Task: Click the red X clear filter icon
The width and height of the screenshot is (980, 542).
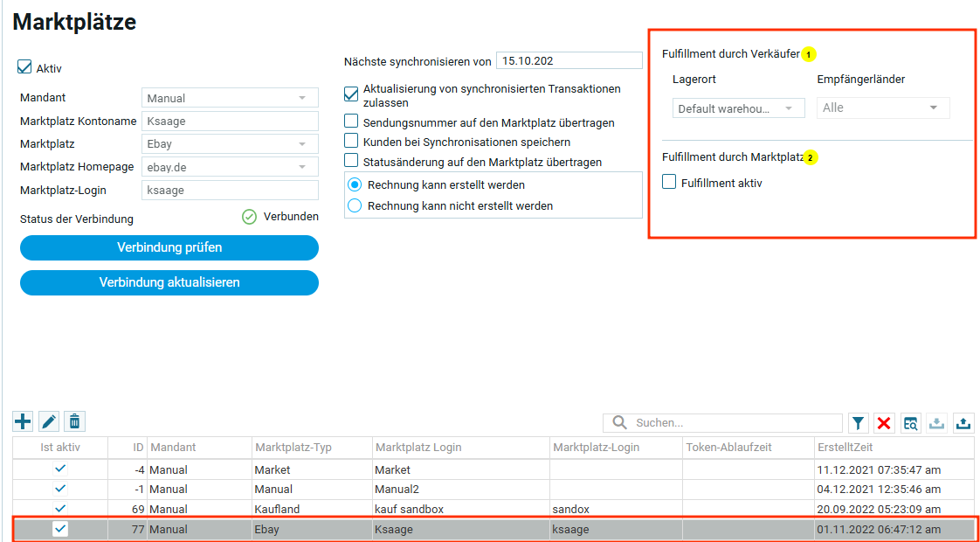Action: coord(884,423)
